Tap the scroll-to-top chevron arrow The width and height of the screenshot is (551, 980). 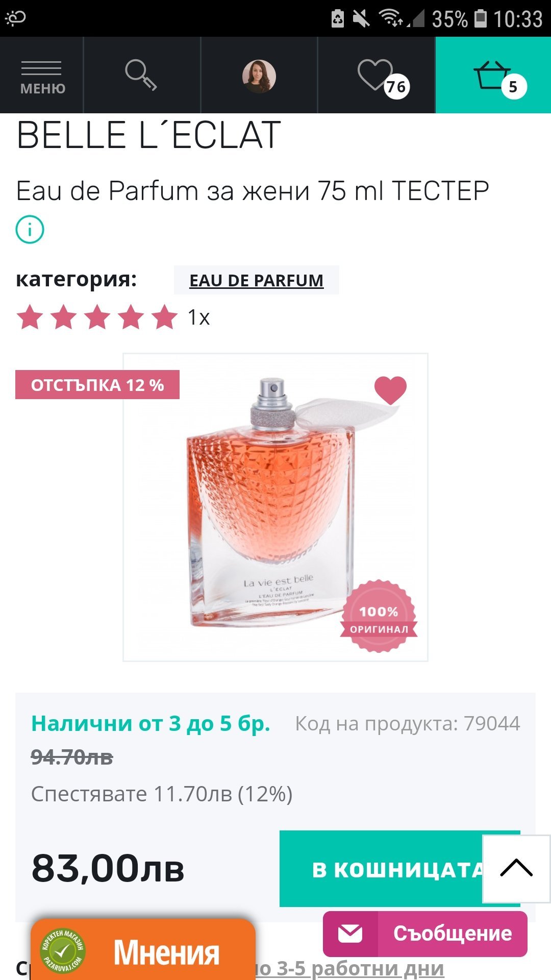click(x=516, y=869)
